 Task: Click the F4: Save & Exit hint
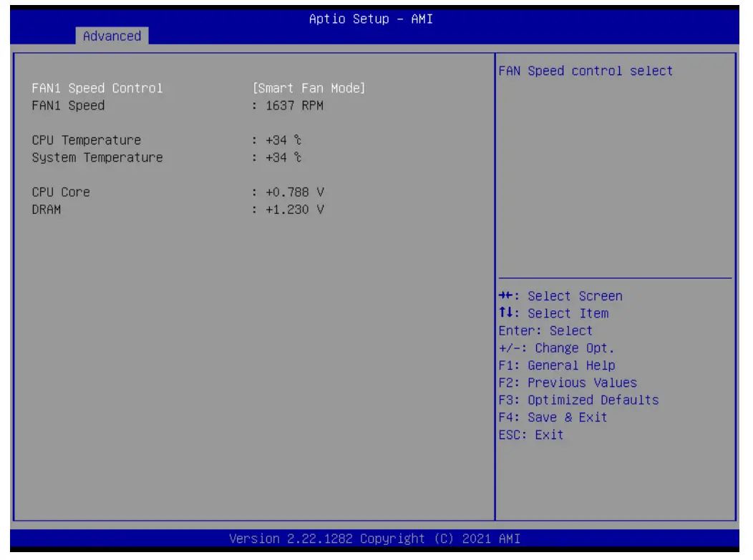553,417
